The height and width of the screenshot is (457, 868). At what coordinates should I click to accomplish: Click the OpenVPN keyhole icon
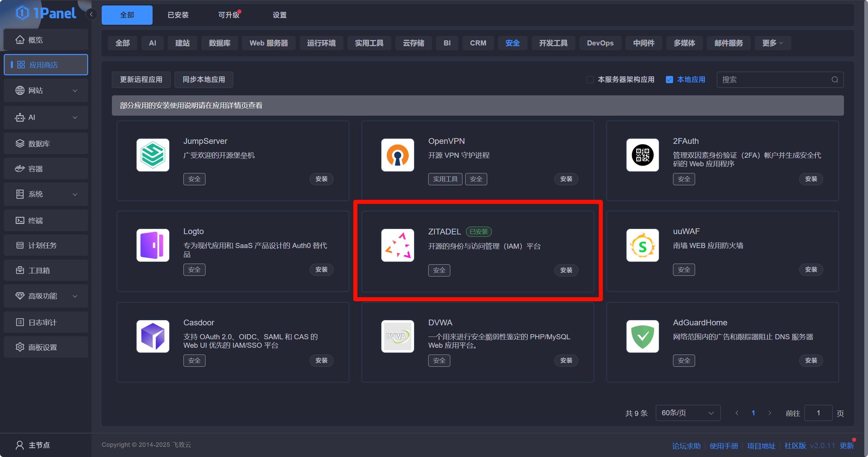pyautogui.click(x=397, y=155)
